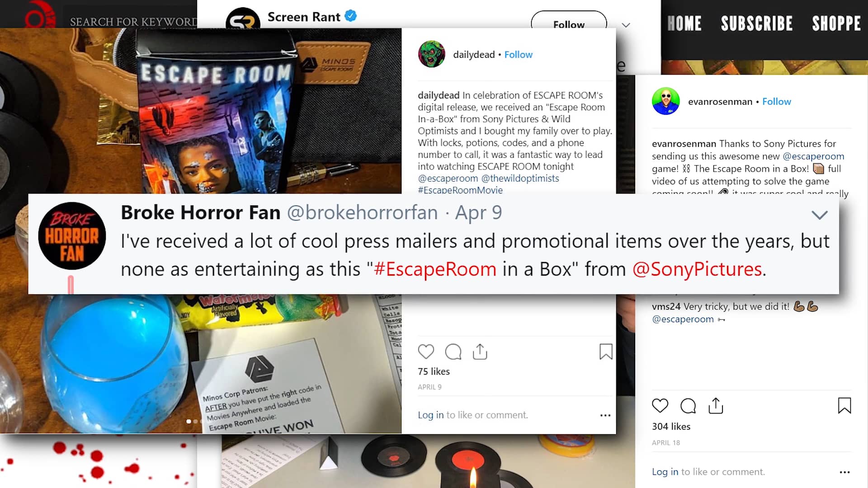The width and height of the screenshot is (868, 488).
Task: Like the dailydead post with heart icon
Action: 426,352
